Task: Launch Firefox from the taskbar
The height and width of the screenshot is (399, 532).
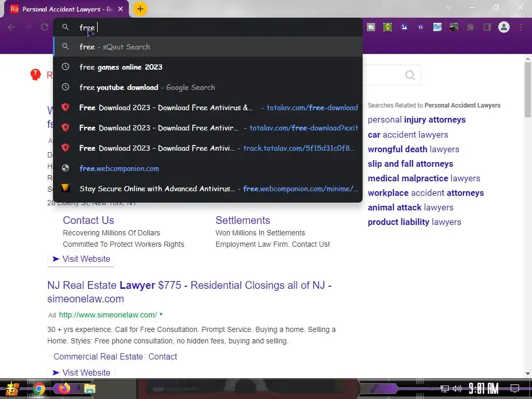Action: point(63,388)
